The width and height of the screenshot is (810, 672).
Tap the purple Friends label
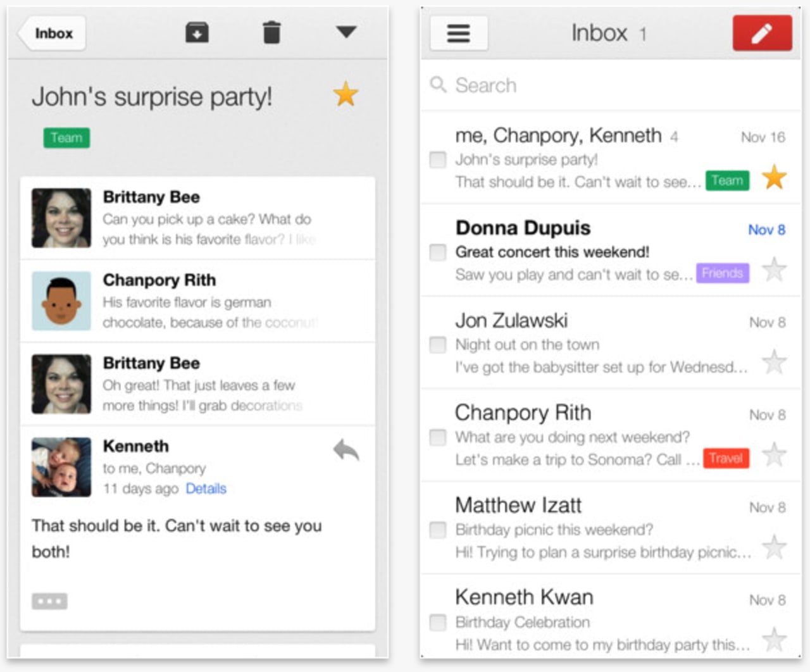click(723, 273)
